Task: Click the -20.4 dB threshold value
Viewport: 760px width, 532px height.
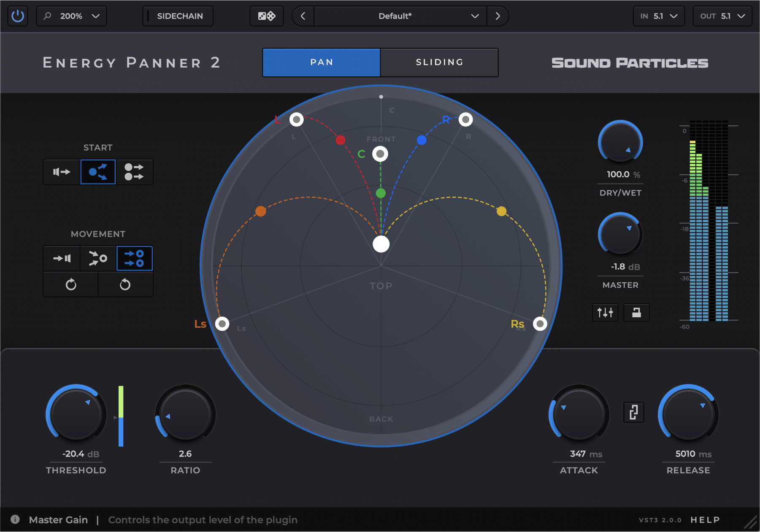Action: [81, 454]
